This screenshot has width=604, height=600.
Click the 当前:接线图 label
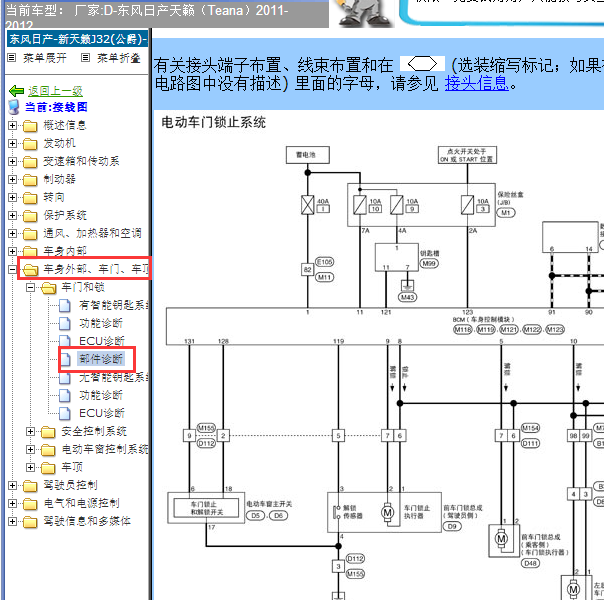[56, 107]
